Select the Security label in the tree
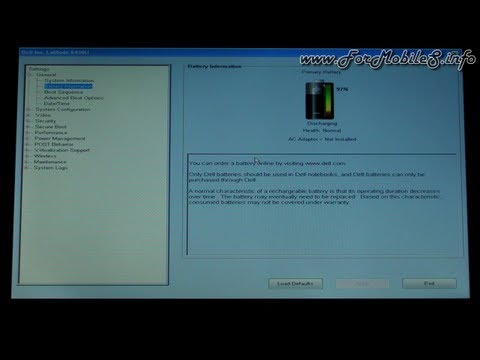Image resolution: width=480 pixels, height=360 pixels. point(45,121)
